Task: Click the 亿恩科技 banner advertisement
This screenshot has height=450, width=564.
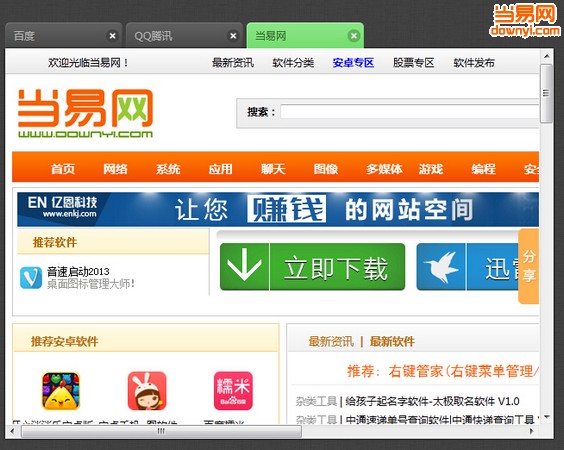Action: tap(278, 209)
